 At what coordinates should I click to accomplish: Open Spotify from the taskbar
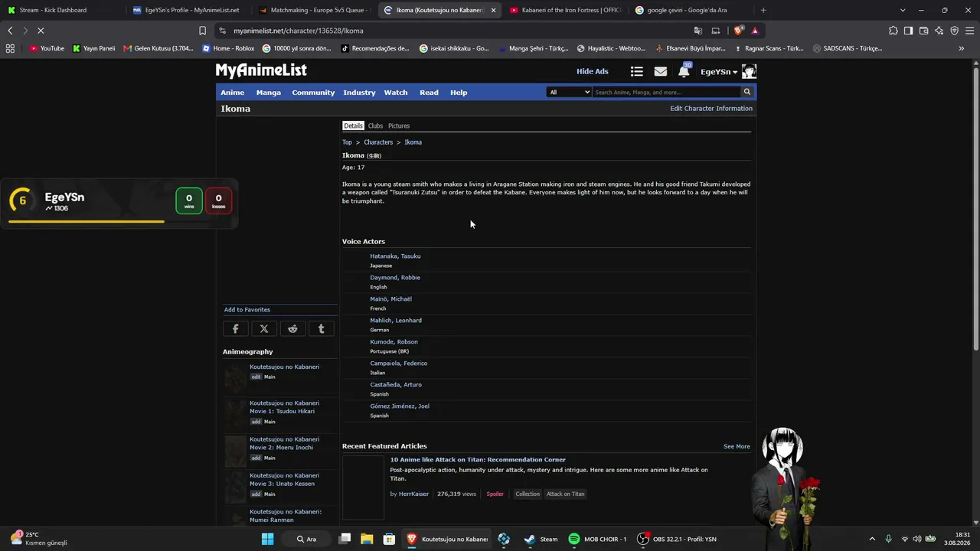[573, 539]
